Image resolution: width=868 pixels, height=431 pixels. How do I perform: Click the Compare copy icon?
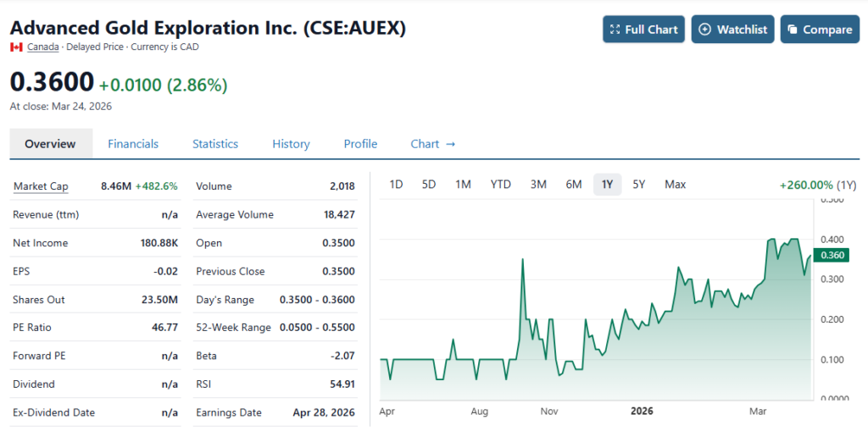793,30
